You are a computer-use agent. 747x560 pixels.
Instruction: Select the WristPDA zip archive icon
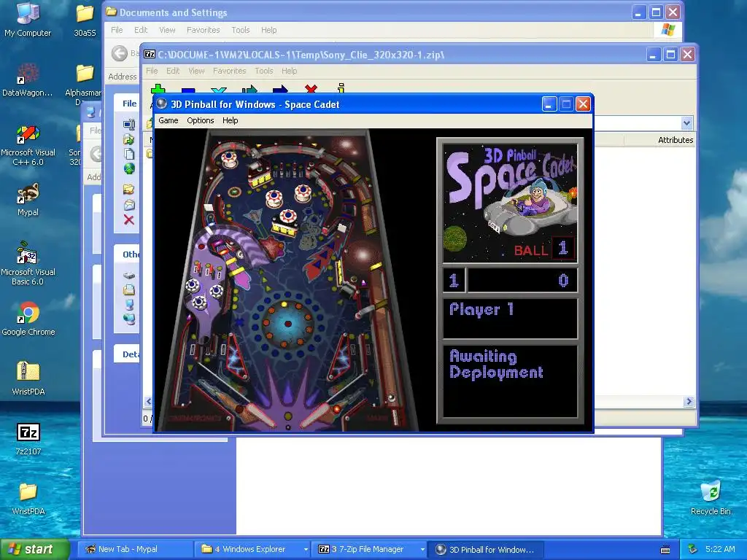[x=28, y=378]
